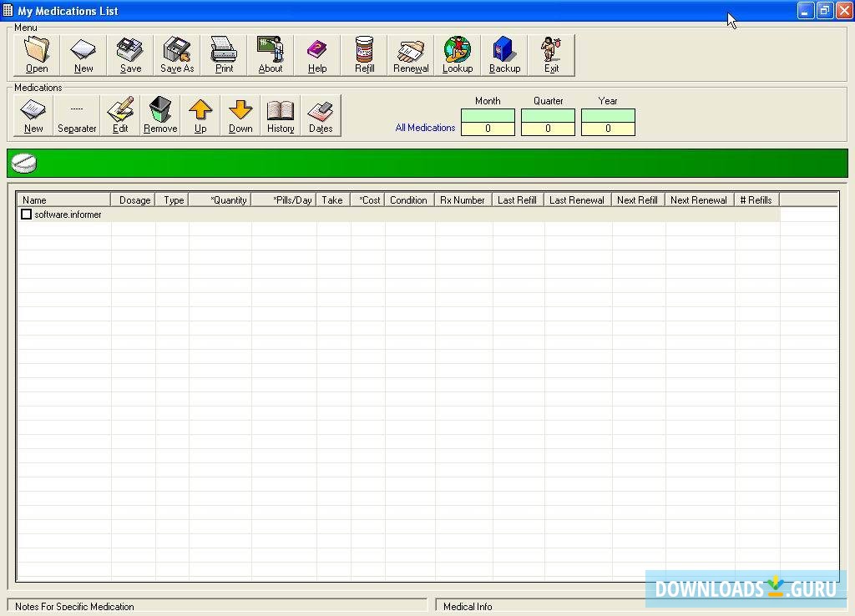855x616 pixels.
Task: Move the medication Up
Action: click(200, 115)
